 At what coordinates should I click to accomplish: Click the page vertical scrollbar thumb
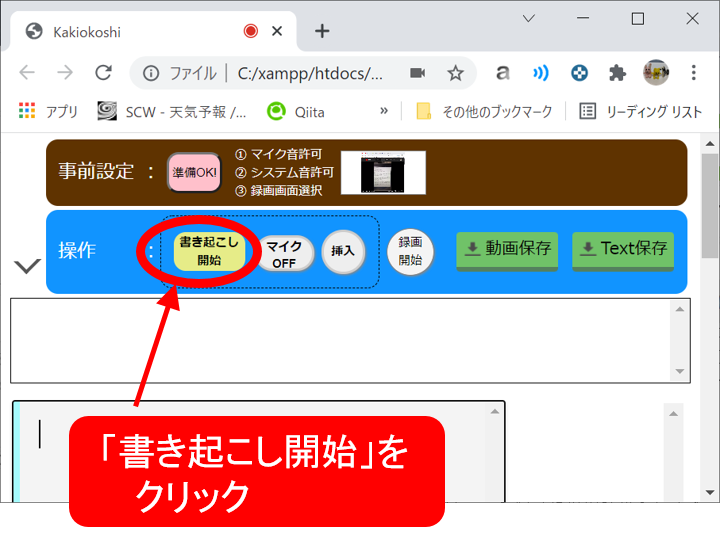click(x=710, y=206)
